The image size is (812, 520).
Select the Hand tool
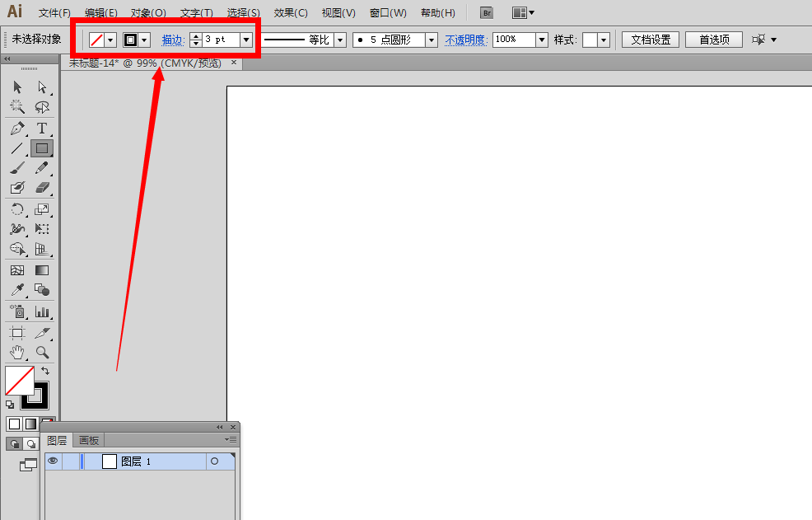[x=17, y=353]
